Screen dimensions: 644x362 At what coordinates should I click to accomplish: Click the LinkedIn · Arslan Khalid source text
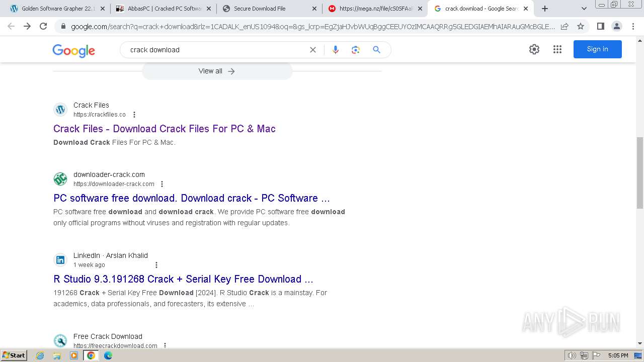coord(111,255)
